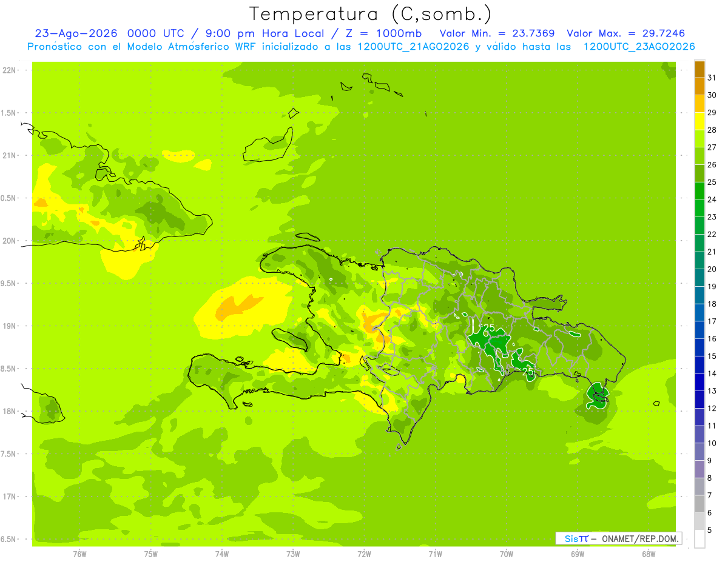
Task: Click the '14' colorbar scale label
Action: [712, 373]
